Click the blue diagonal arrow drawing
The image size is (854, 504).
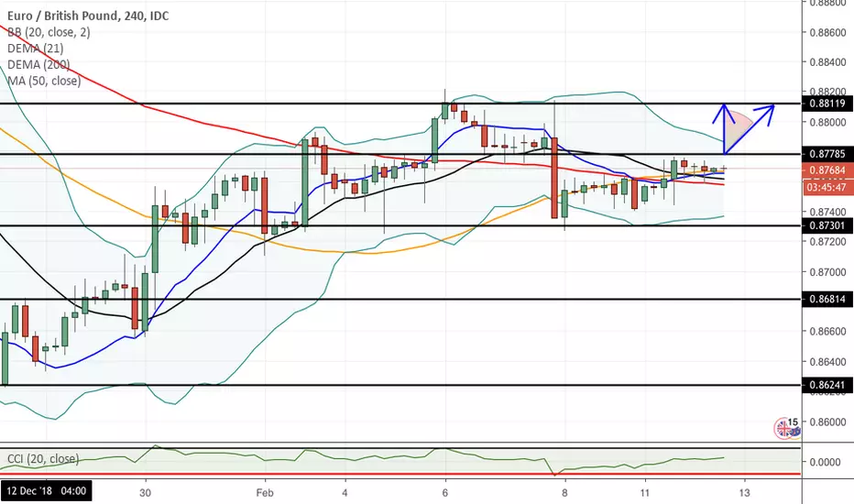[750, 128]
